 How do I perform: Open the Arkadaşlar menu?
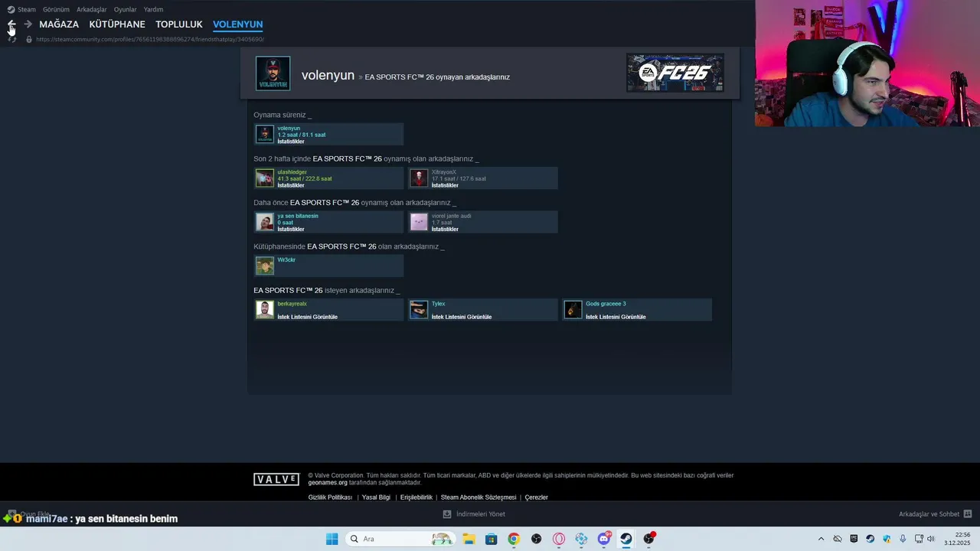tap(92, 10)
